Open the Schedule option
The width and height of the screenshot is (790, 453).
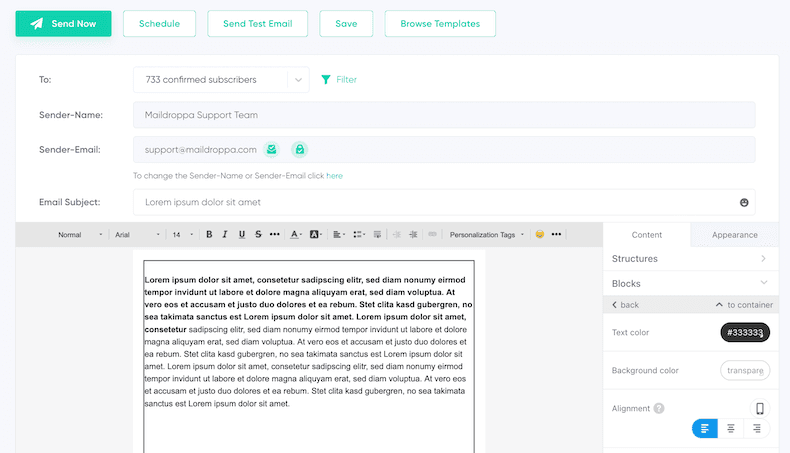click(159, 24)
